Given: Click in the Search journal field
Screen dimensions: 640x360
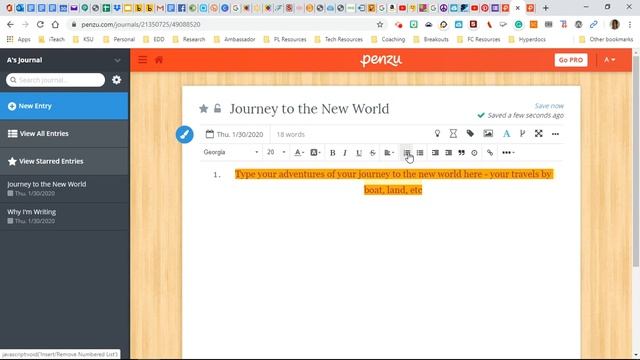Looking at the screenshot, I should pos(56,80).
